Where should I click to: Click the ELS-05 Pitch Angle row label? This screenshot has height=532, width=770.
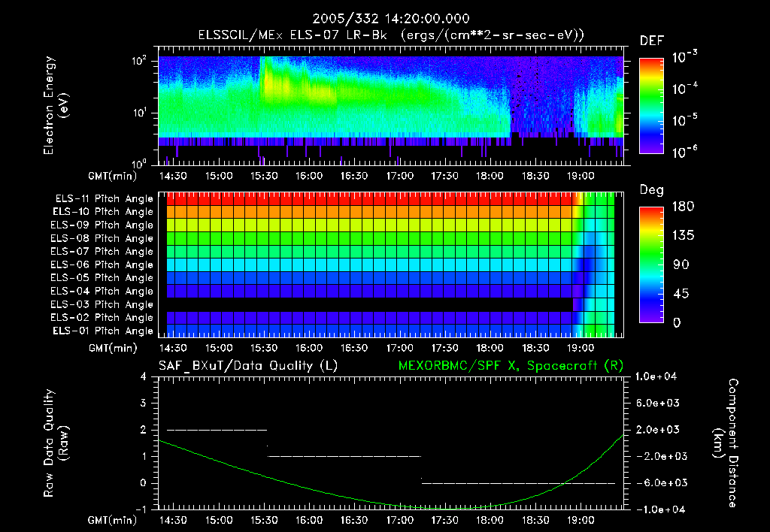coord(102,278)
